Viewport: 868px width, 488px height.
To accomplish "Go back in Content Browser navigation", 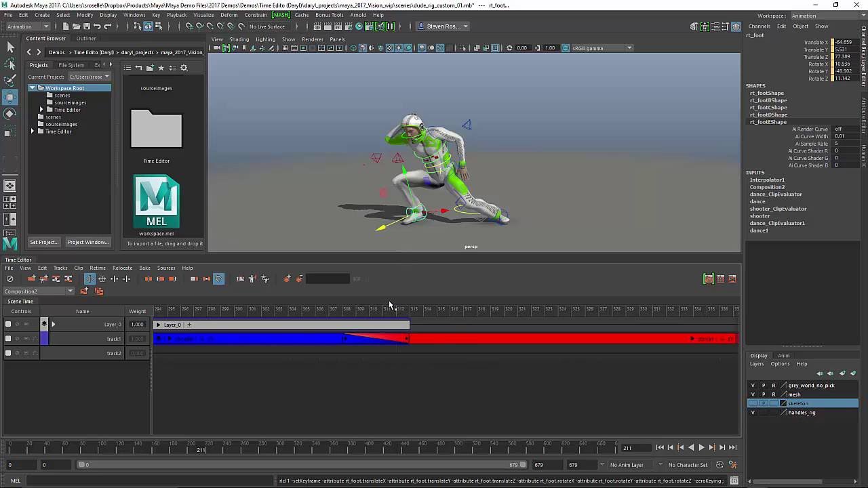I will pos(28,52).
